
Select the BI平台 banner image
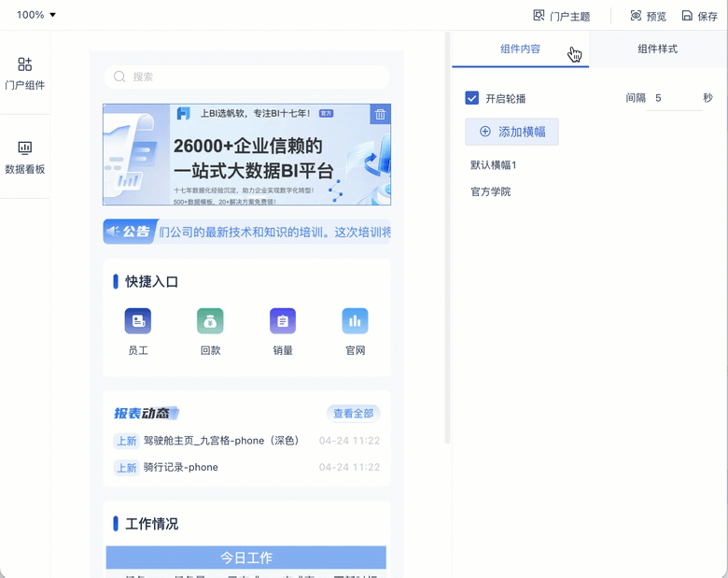coord(246,154)
